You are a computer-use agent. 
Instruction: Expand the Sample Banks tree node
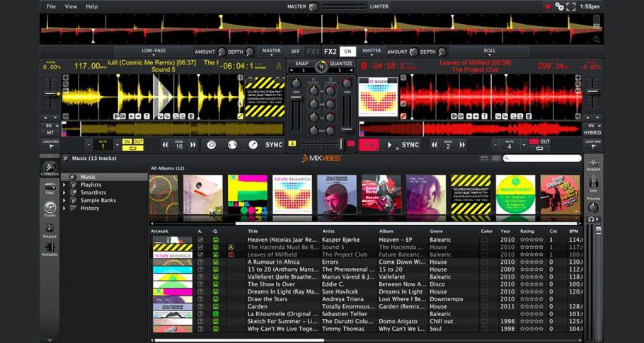64,200
